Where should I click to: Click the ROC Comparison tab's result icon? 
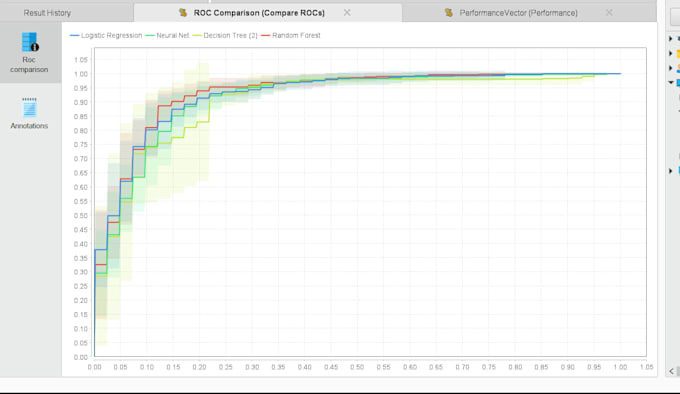183,13
